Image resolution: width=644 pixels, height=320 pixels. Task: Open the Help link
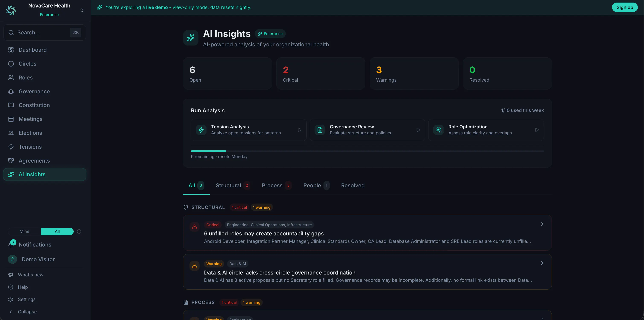tap(23, 287)
